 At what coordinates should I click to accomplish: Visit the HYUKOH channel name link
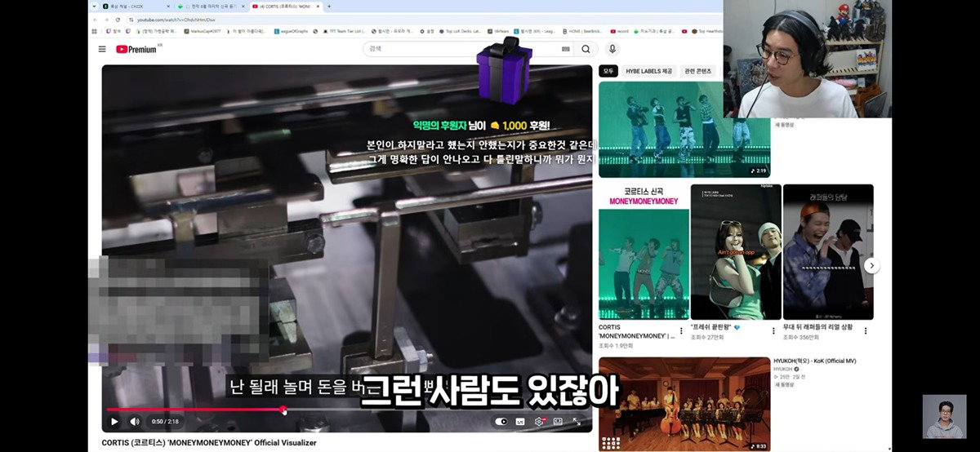click(785, 369)
